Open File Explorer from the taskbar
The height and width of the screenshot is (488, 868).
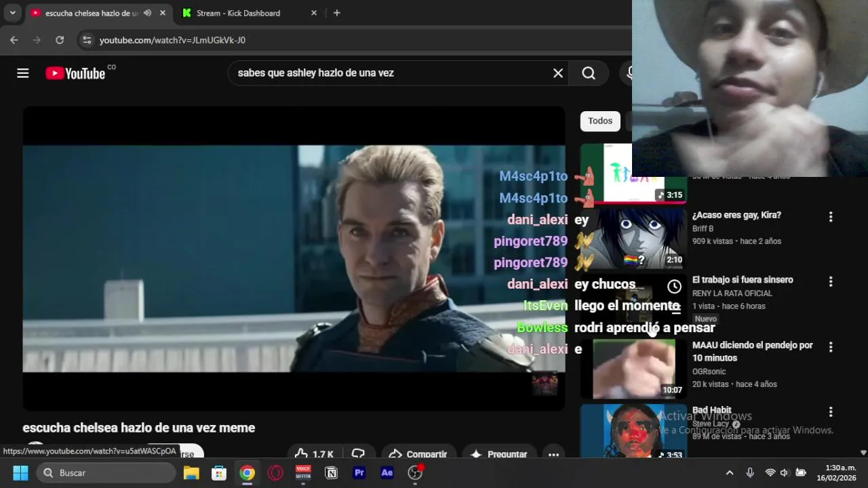[191, 472]
